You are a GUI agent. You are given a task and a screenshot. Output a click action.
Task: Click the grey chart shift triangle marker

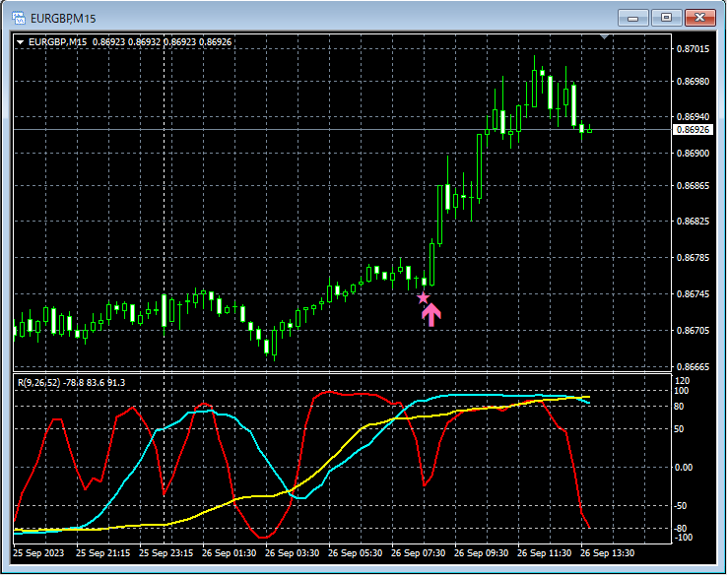tap(605, 36)
